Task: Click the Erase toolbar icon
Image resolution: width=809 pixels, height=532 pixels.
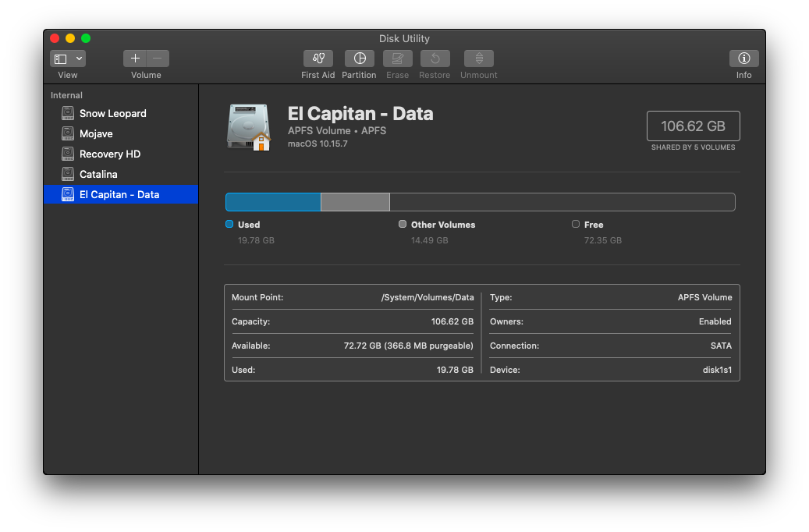Action: (397, 59)
